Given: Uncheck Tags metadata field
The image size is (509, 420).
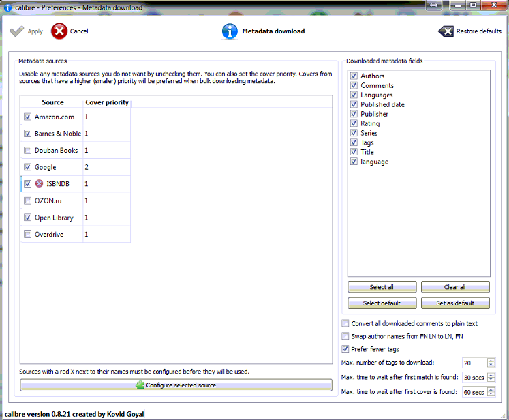Looking at the screenshot, I should pyautogui.click(x=354, y=142).
